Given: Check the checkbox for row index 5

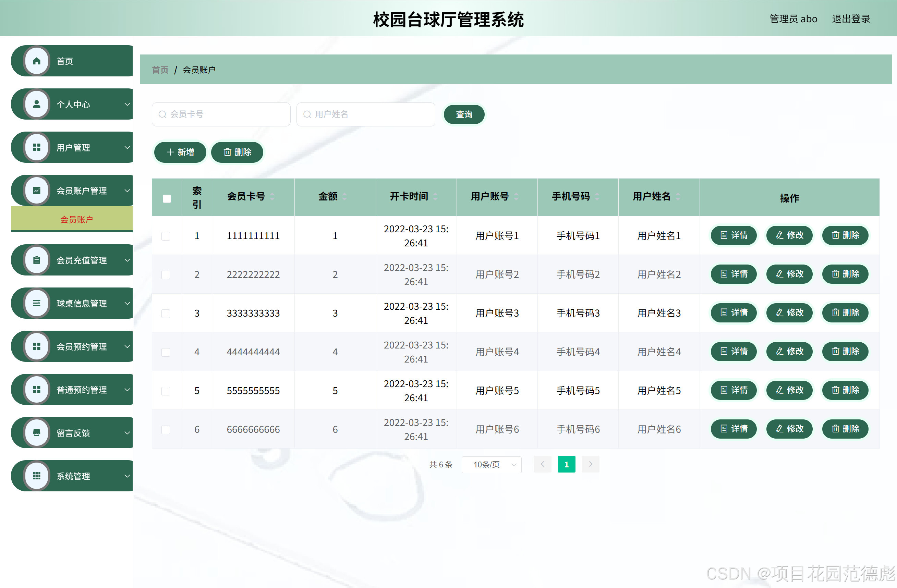Looking at the screenshot, I should point(166,391).
